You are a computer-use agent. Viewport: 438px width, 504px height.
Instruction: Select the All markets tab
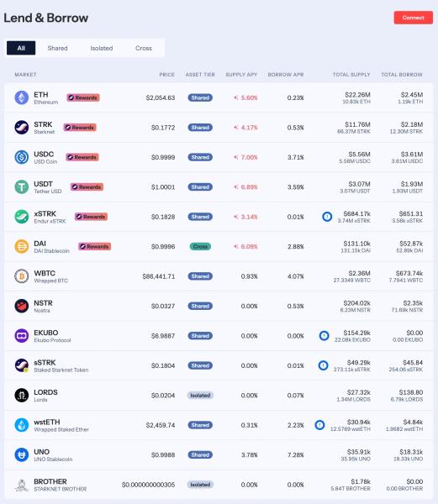point(21,48)
